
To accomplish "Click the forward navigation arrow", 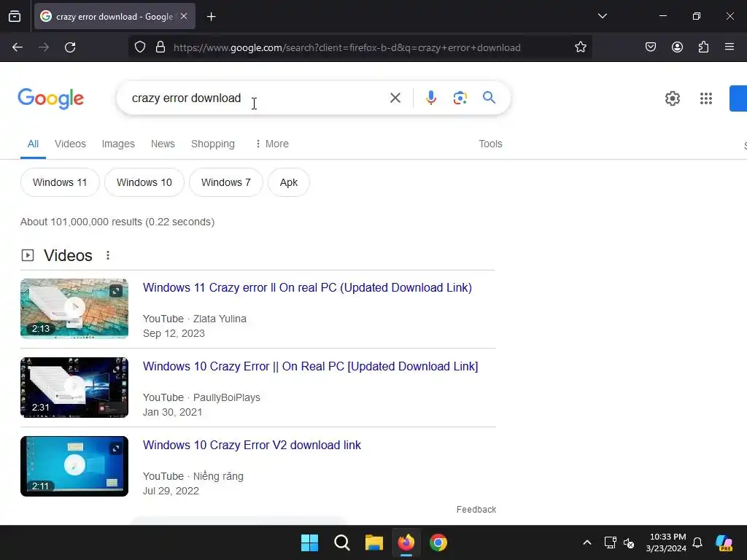I will pyautogui.click(x=44, y=47).
